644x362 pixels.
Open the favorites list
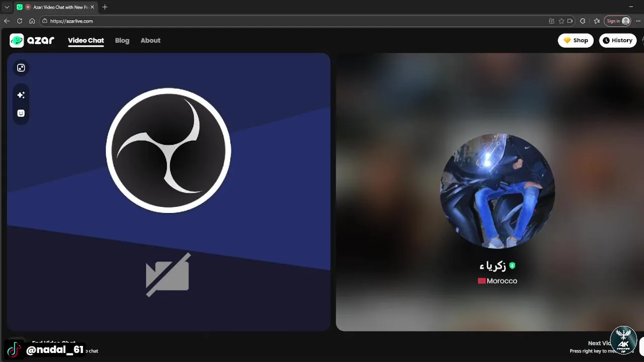pos(597,21)
